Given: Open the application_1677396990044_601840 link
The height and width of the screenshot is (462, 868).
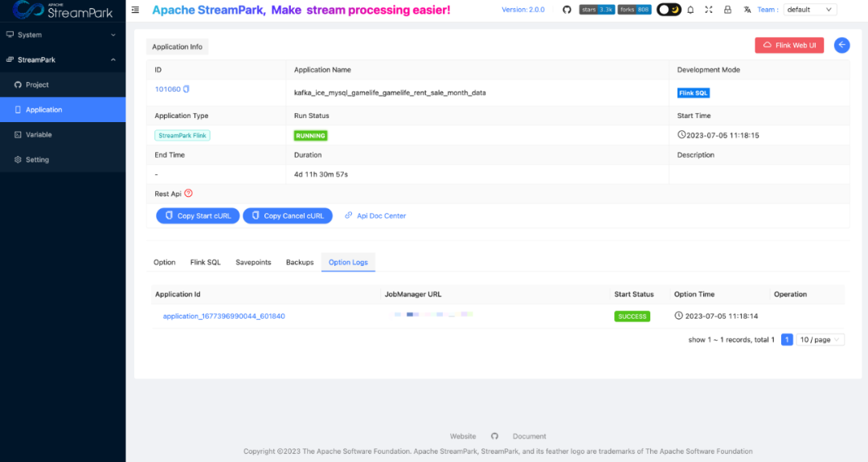Looking at the screenshot, I should point(223,317).
